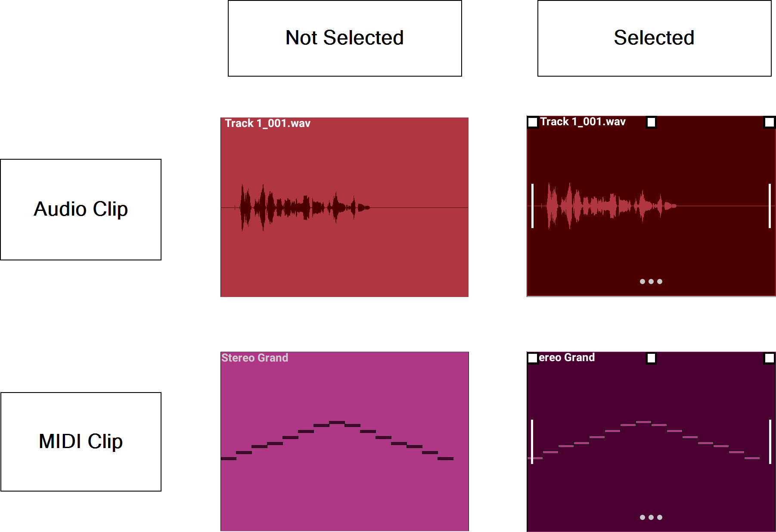
Task: Click the "Not Selected" header box
Action: pos(345,38)
